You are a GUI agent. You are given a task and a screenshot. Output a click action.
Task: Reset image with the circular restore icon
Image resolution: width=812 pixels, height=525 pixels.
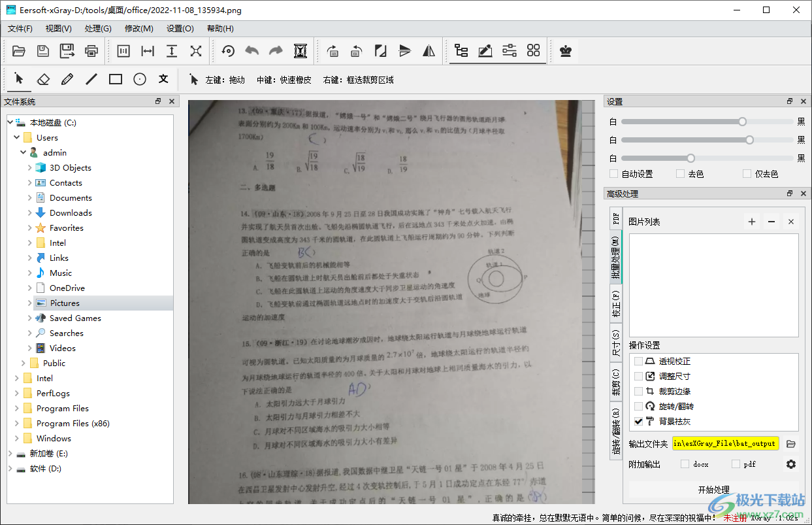click(x=228, y=51)
